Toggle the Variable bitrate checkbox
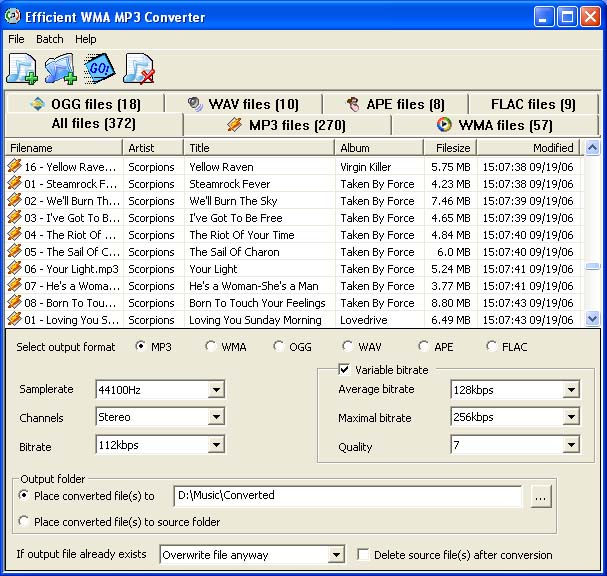The image size is (607, 576). tap(344, 369)
